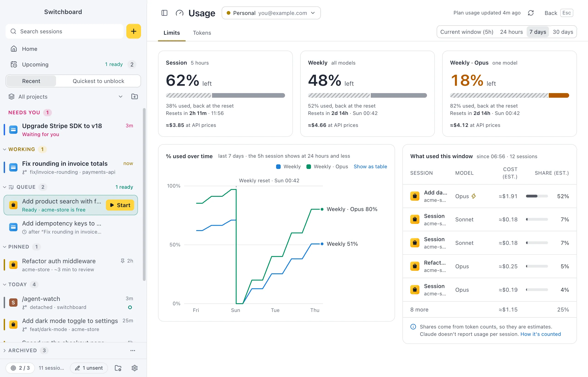Click the footer folder icon next to settings
Image resolution: width=588 pixels, height=377 pixels.
[x=118, y=368]
